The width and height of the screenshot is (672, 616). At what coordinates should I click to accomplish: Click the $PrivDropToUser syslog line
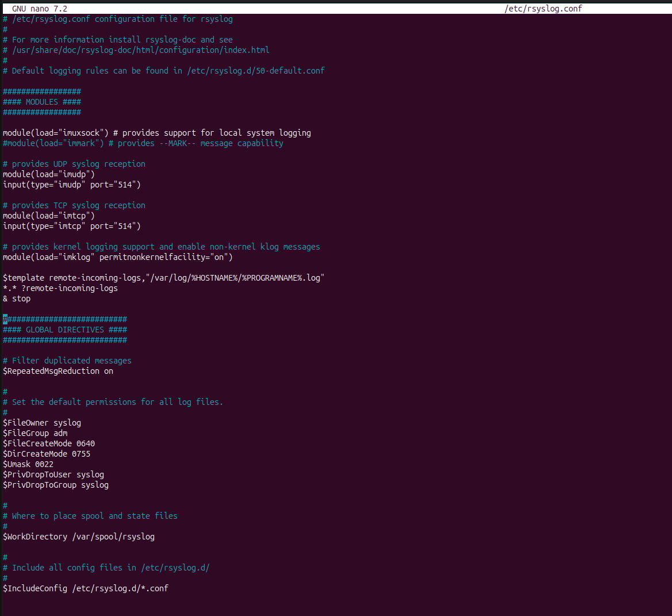coord(53,475)
